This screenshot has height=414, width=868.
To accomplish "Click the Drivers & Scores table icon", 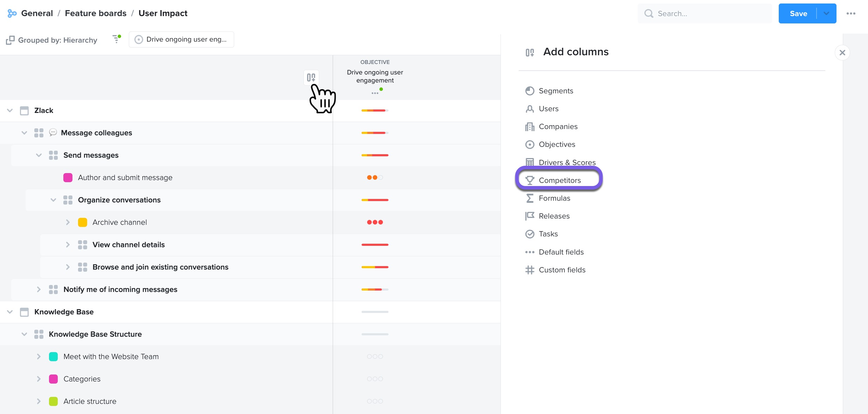I will [530, 162].
